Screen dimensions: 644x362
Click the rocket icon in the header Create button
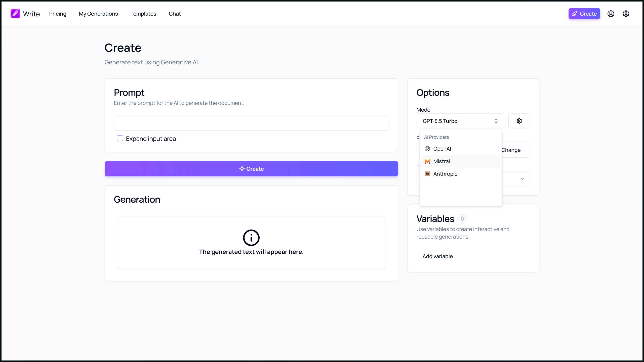575,14
